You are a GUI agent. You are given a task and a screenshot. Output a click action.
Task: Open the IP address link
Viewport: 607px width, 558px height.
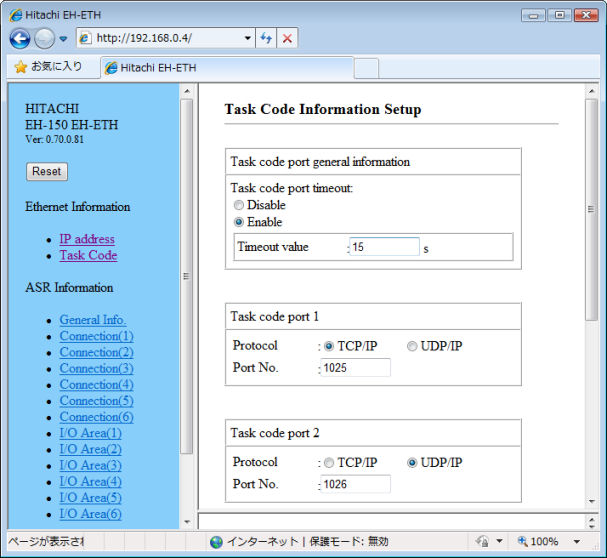pyautogui.click(x=86, y=239)
